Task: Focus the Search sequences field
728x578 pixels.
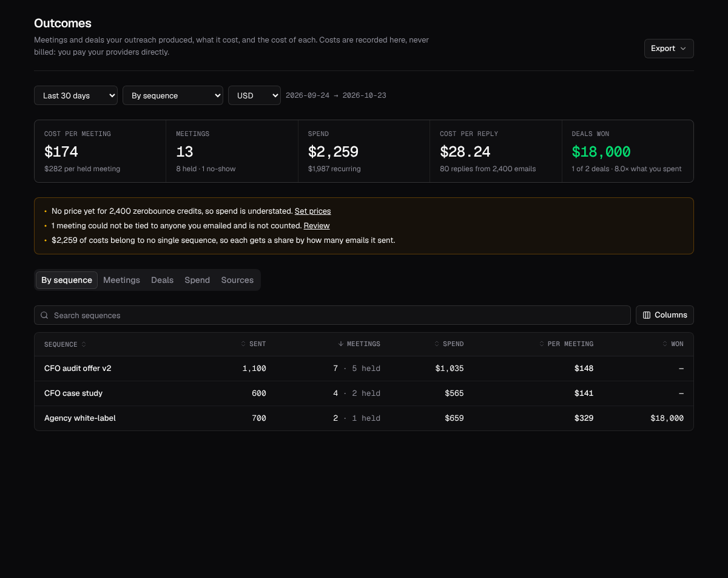Action: click(x=332, y=315)
